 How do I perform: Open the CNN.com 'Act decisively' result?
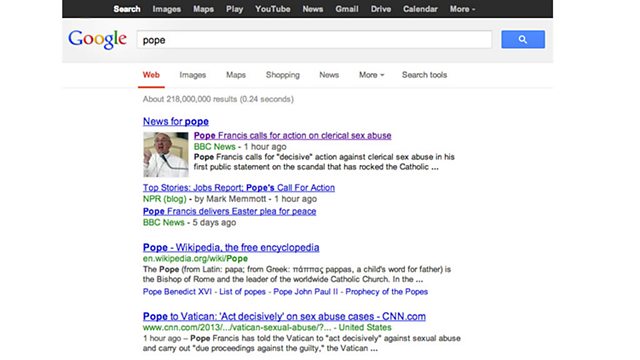[284, 316]
